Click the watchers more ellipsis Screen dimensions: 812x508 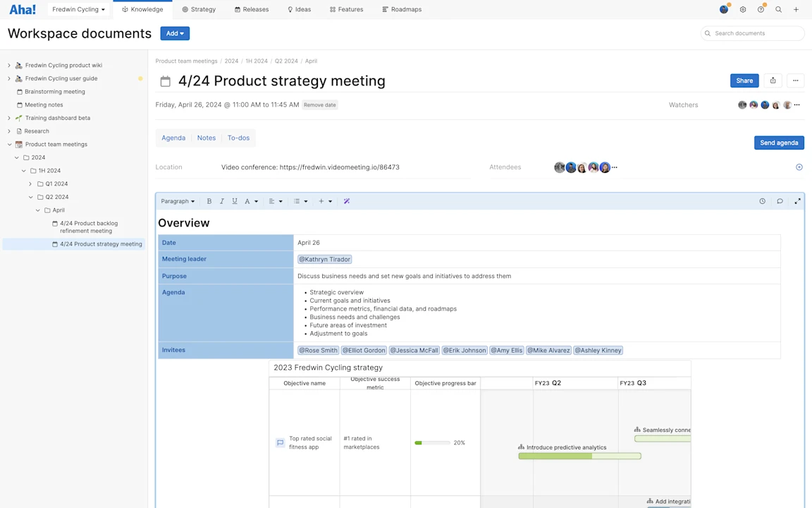(797, 104)
